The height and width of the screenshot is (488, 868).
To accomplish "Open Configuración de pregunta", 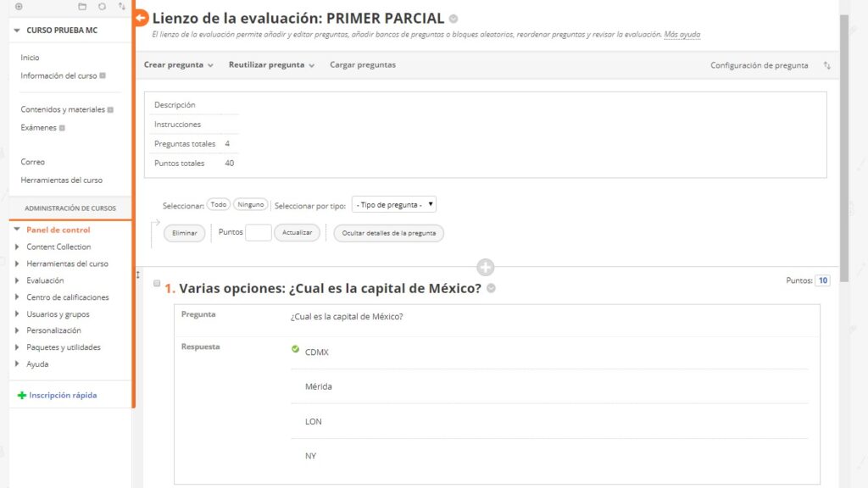I will pyautogui.click(x=759, y=65).
